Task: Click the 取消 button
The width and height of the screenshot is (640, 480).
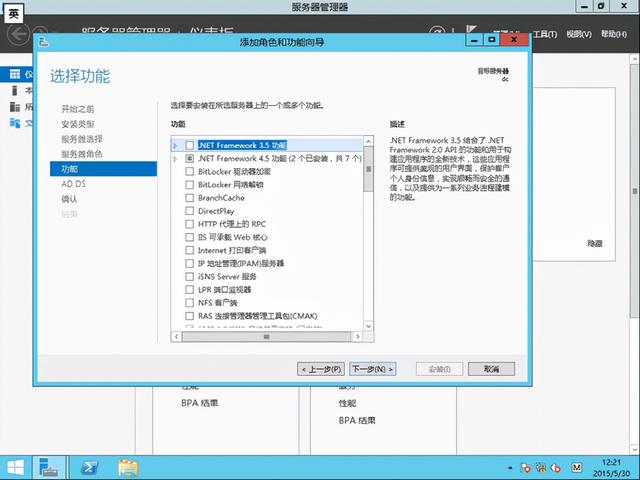Action: [491, 369]
